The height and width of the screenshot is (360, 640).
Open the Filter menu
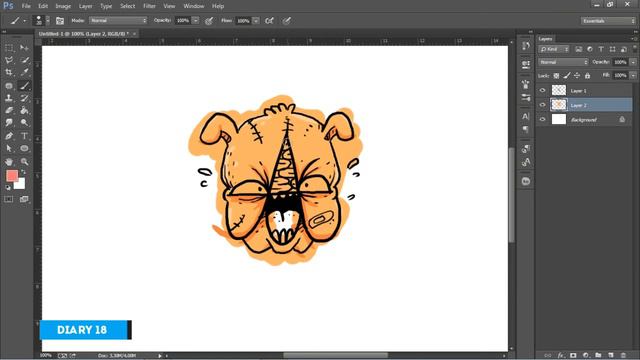[x=149, y=6]
